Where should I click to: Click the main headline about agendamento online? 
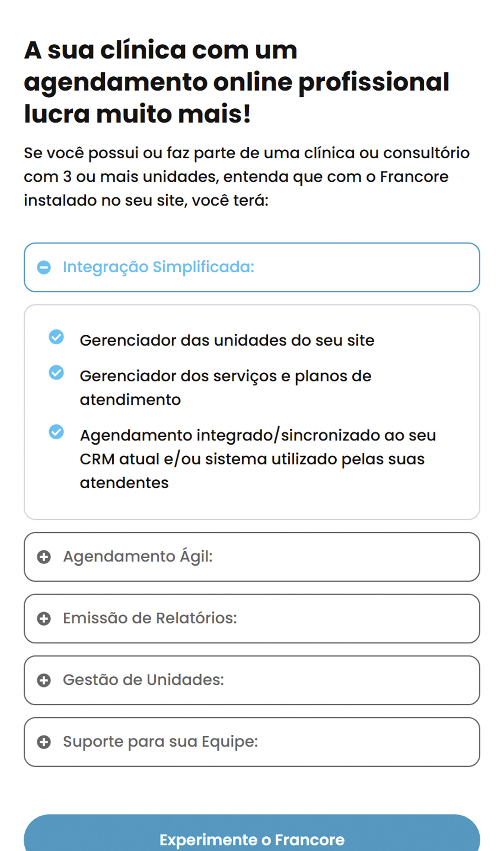tap(236, 82)
